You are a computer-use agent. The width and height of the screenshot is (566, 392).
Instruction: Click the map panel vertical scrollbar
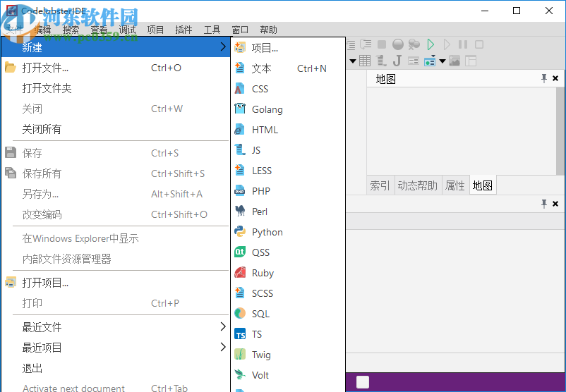point(560,131)
